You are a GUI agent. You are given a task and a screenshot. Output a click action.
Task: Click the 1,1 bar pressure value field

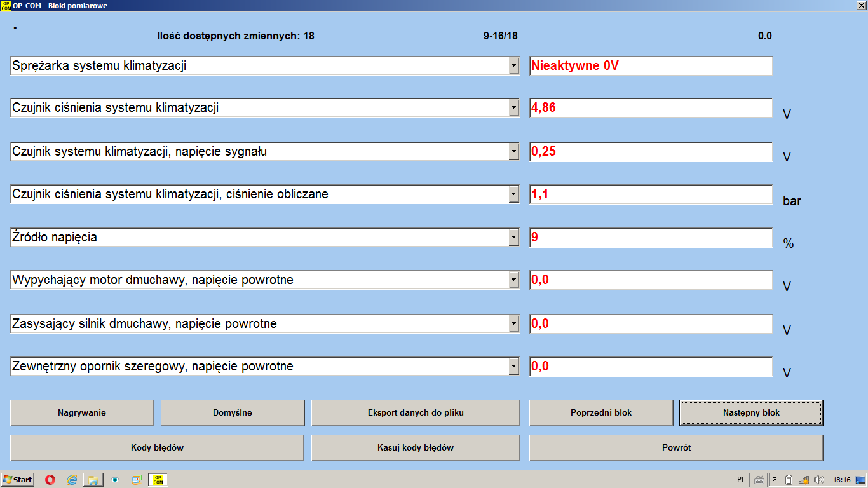[651, 194]
